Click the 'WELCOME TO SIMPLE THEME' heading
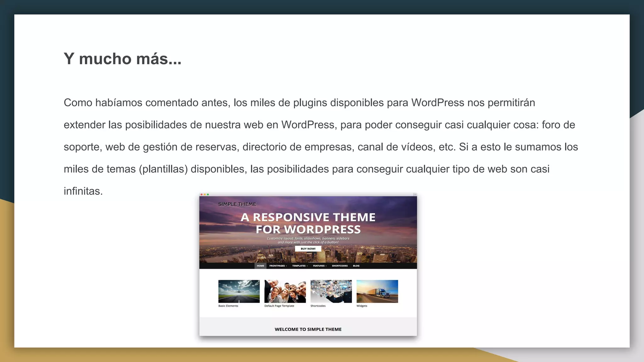644x362 pixels. pyautogui.click(x=308, y=329)
